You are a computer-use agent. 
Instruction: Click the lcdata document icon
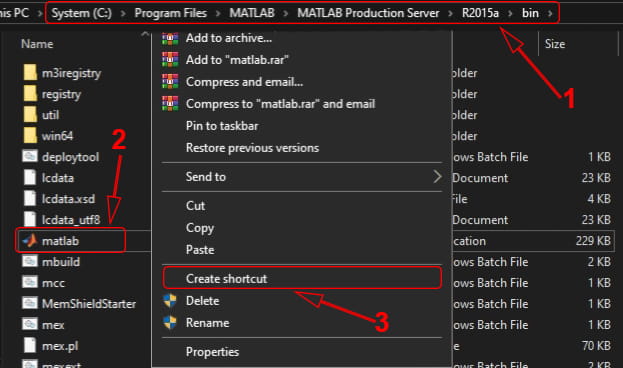tap(30, 178)
